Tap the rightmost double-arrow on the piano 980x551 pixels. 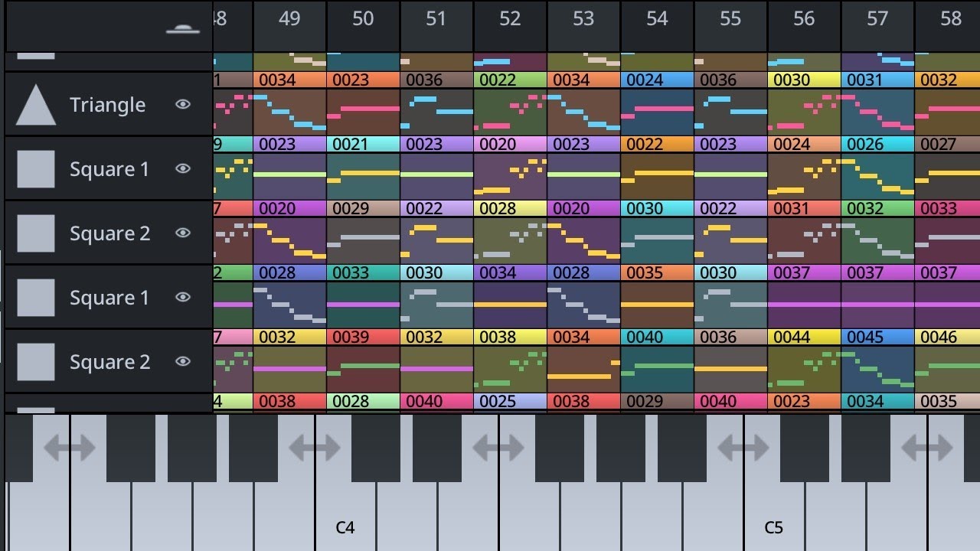point(927,448)
